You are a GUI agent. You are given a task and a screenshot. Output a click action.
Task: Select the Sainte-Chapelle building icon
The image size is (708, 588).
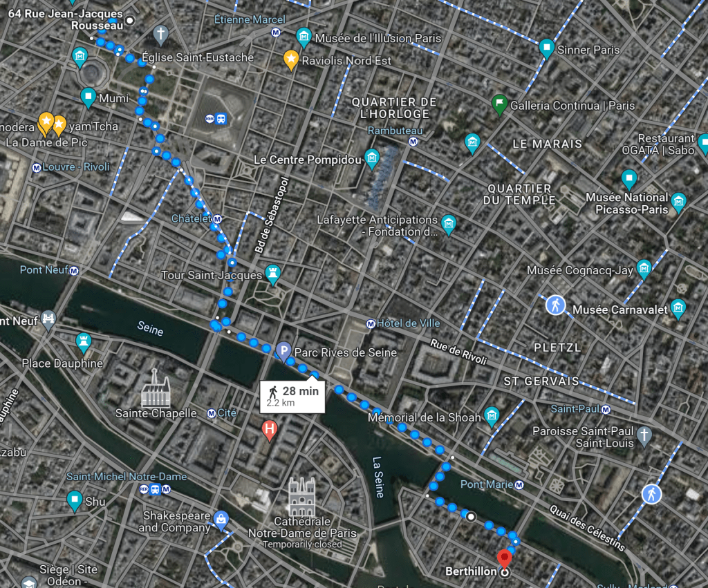click(x=156, y=388)
